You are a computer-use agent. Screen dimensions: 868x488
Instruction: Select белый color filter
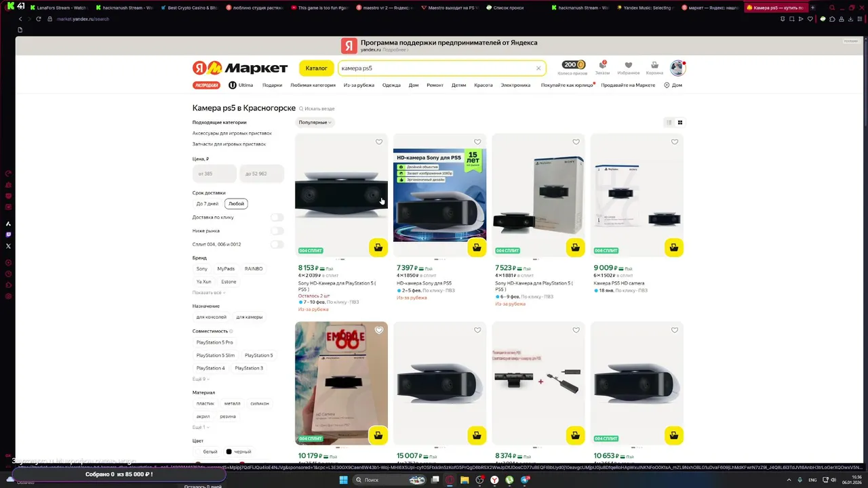[206, 451]
